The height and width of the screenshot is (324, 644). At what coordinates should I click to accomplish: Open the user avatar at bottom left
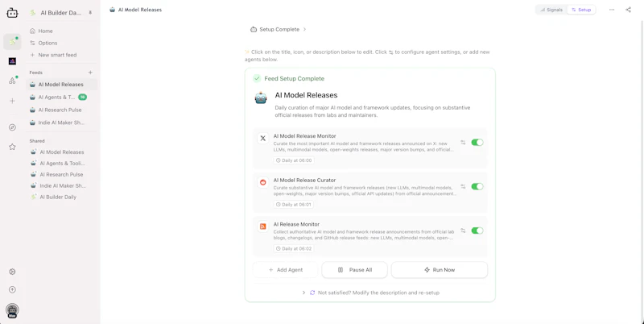(12, 311)
